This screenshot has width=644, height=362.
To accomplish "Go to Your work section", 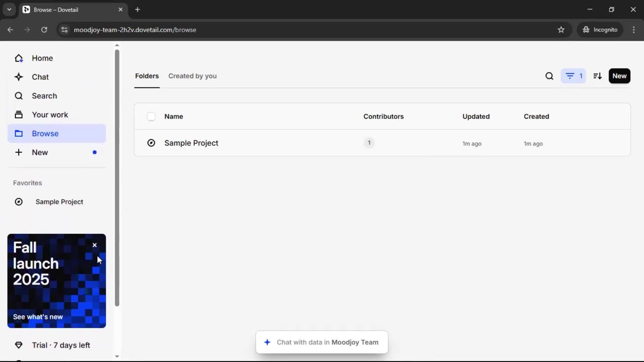I will pos(50,115).
